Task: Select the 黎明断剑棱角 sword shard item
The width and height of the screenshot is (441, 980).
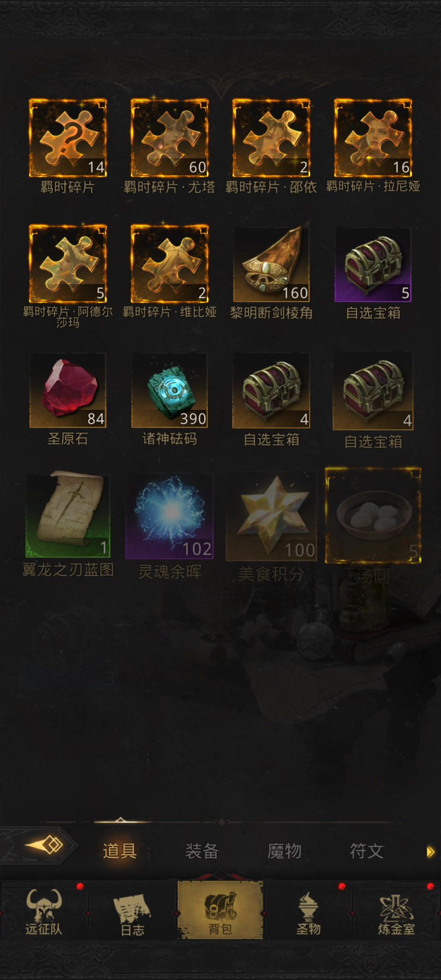Action: [x=271, y=264]
